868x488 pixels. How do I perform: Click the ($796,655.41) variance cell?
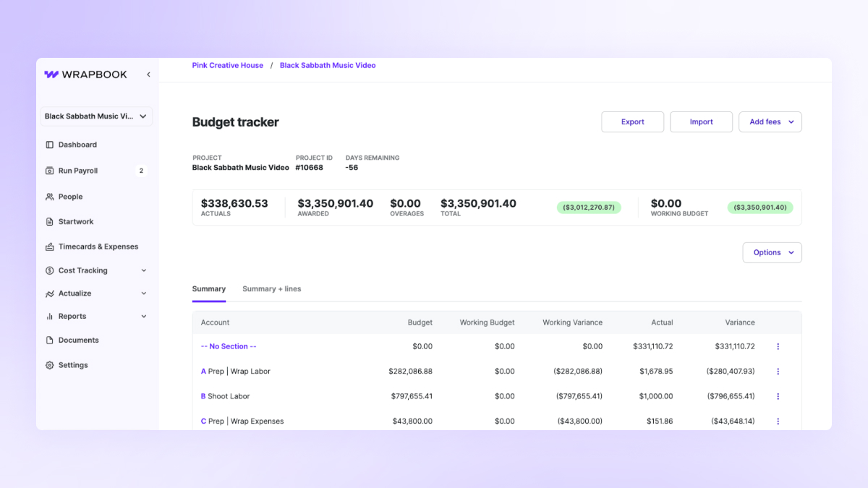[x=731, y=396]
